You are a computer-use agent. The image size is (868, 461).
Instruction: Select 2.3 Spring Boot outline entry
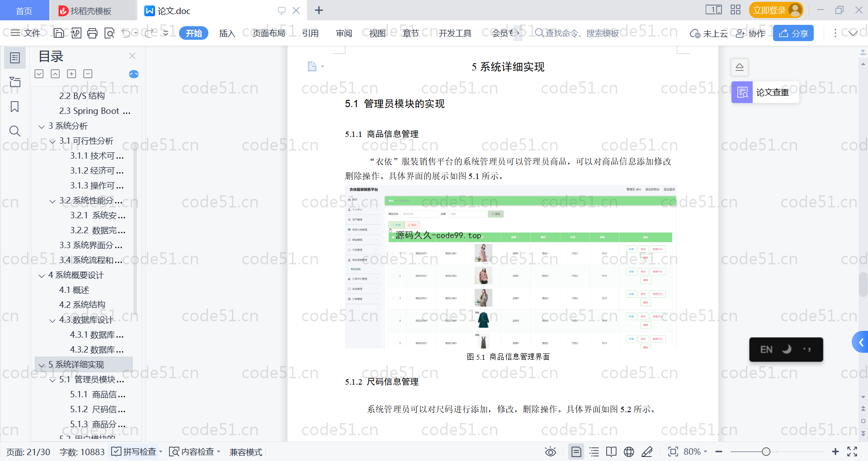tap(95, 111)
